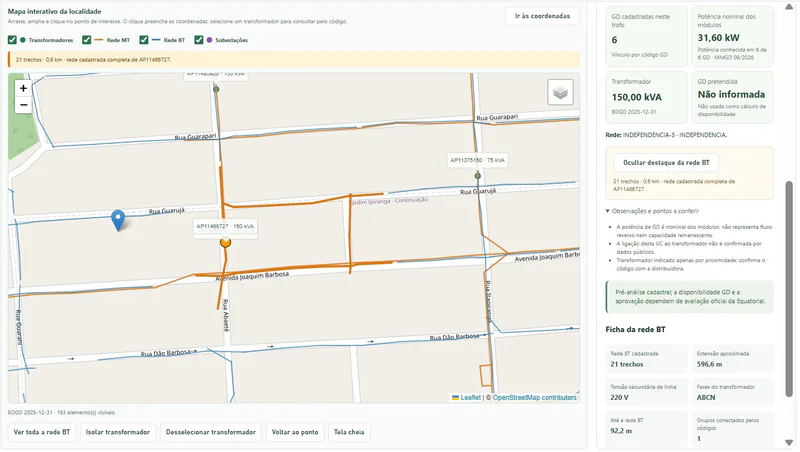Select the blue location pin marker
The image size is (800, 452).
pyautogui.click(x=118, y=220)
